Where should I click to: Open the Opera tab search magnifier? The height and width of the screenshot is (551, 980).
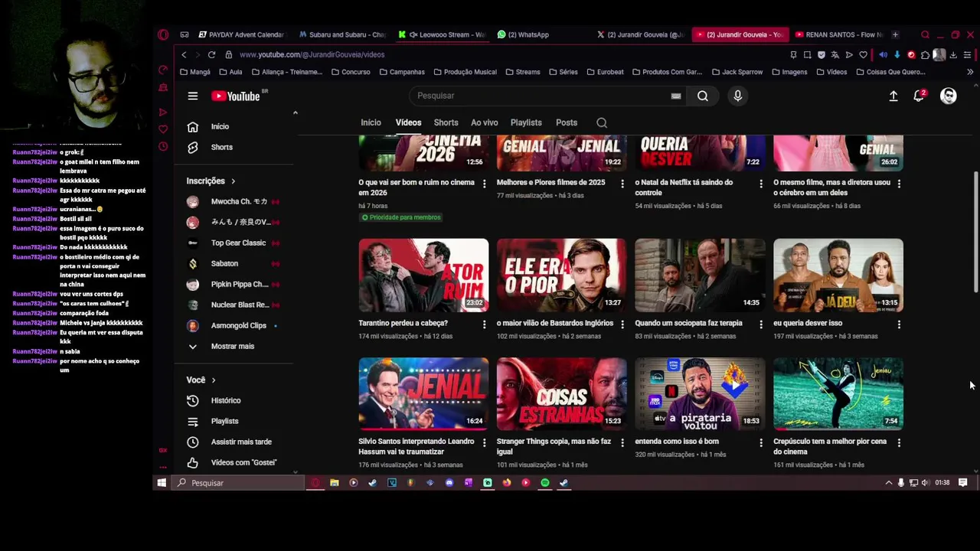925,34
